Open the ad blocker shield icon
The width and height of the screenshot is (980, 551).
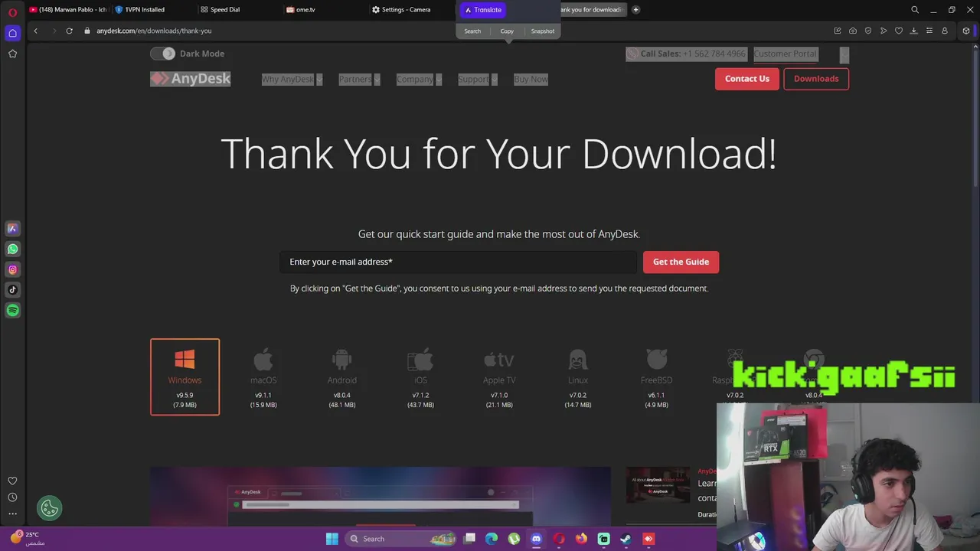pyautogui.click(x=868, y=31)
